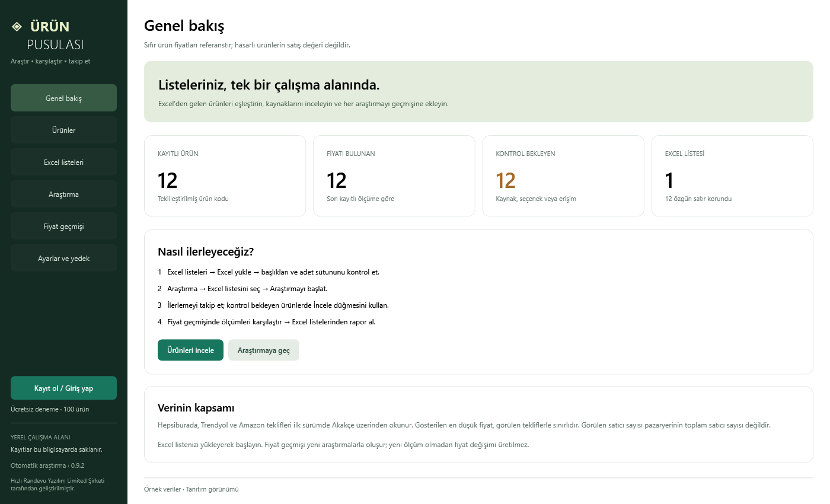Click the ÜRÜN PUSULASI brand title
The image size is (830, 504).
tap(55, 36)
